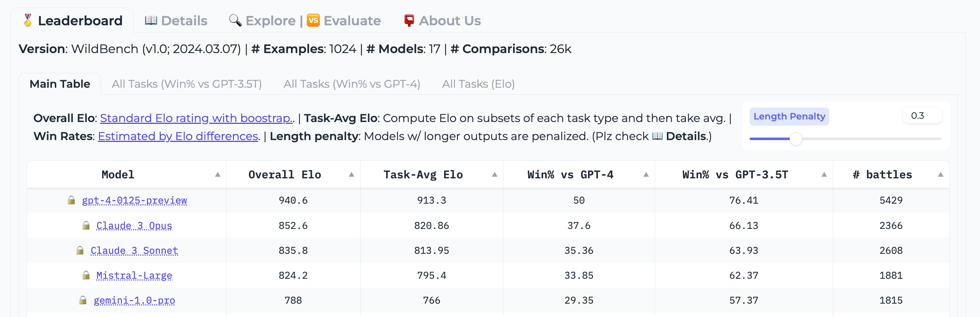The width and height of the screenshot is (980, 317).
Task: Adjust the Length Penalty slider handle
Action: click(x=796, y=139)
